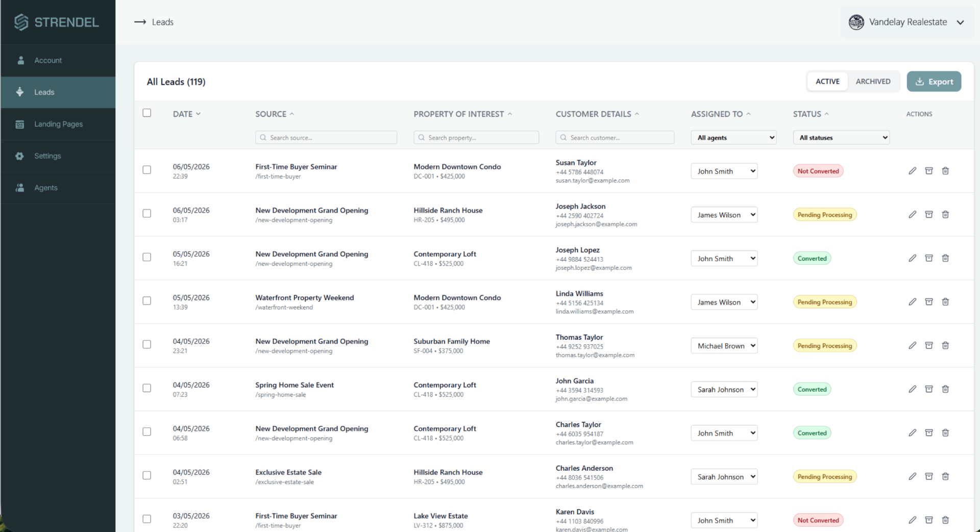Delete the Susan Taylor lead
980x532 pixels.
pyautogui.click(x=945, y=171)
